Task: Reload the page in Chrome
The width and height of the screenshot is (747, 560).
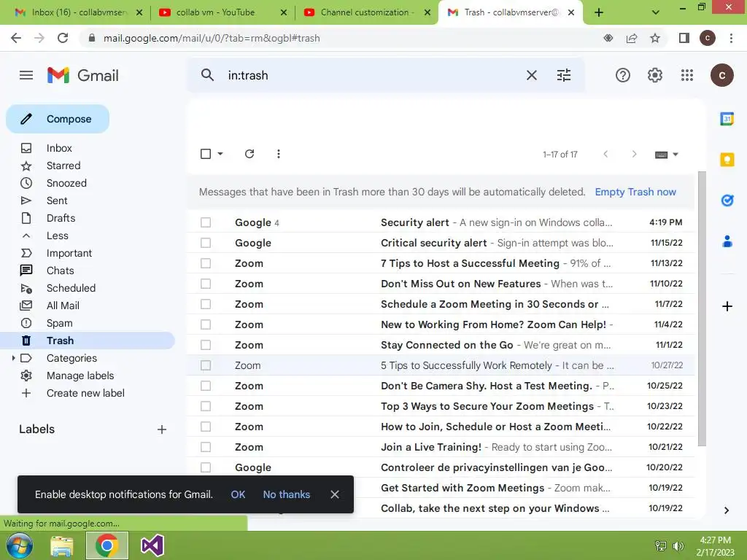Action: coord(63,38)
